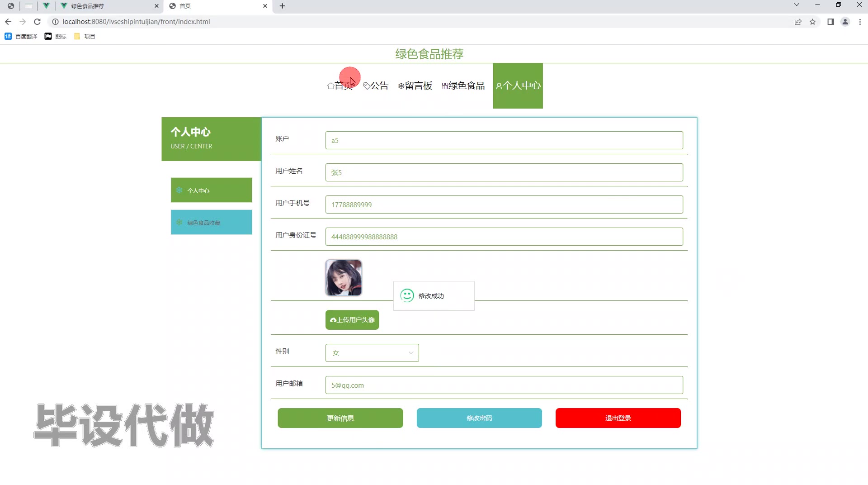Screen dimensions: 868x485
Task: Switch to the pinned Vue tab
Action: [46, 6]
